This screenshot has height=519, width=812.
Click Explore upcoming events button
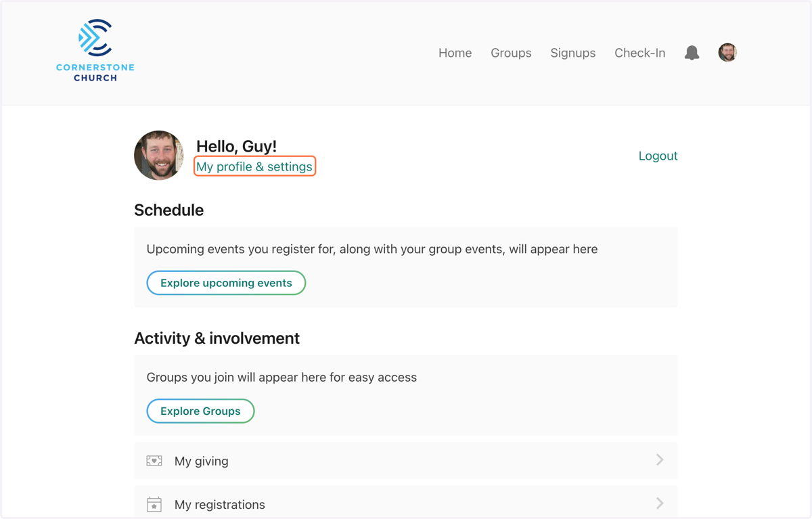[x=226, y=283]
